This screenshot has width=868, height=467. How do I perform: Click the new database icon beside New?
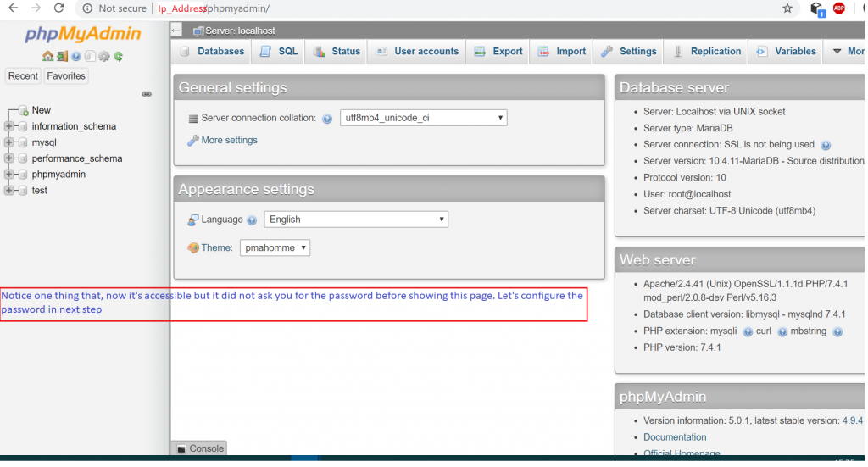coord(23,111)
